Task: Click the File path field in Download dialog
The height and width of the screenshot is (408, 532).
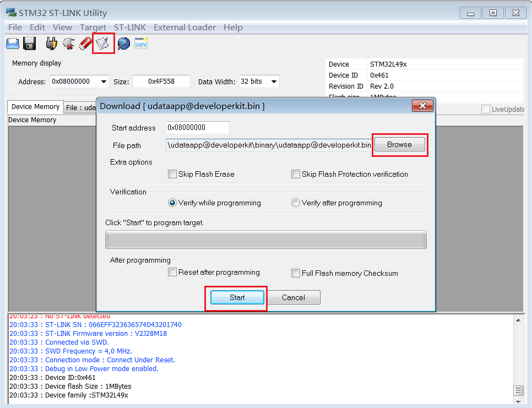Action: tap(269, 145)
